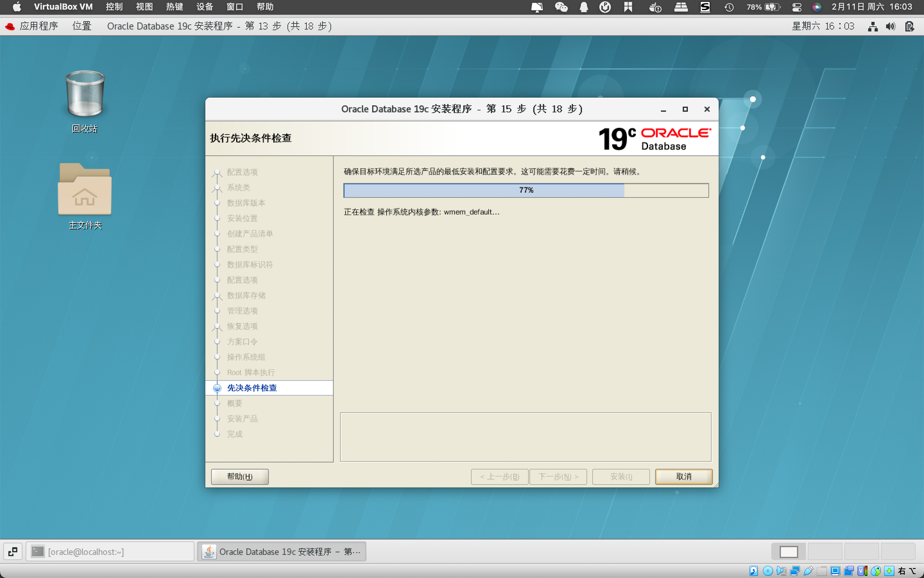Click the USB devices indicator icon
Viewport: 924px width, 578px height.
[808, 571]
